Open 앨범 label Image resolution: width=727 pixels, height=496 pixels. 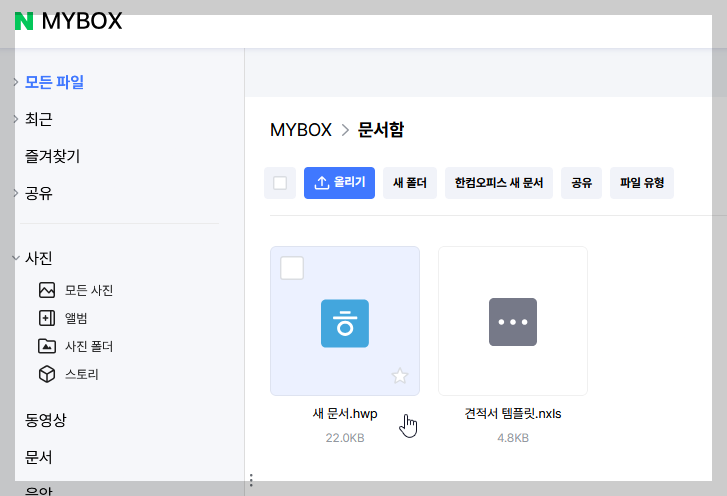coord(76,318)
